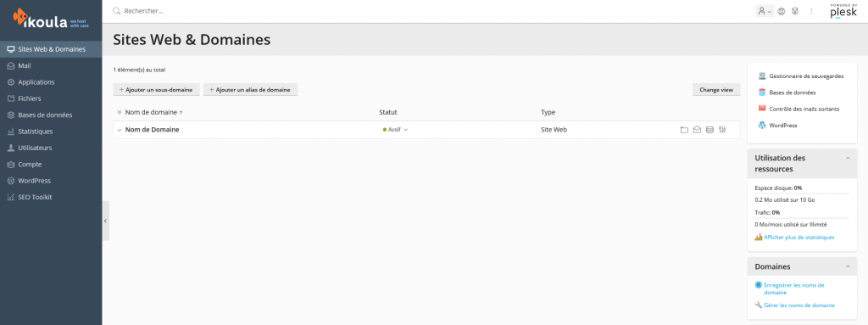Open the three-dot more options menu
The height and width of the screenshot is (325, 868).
811,11
